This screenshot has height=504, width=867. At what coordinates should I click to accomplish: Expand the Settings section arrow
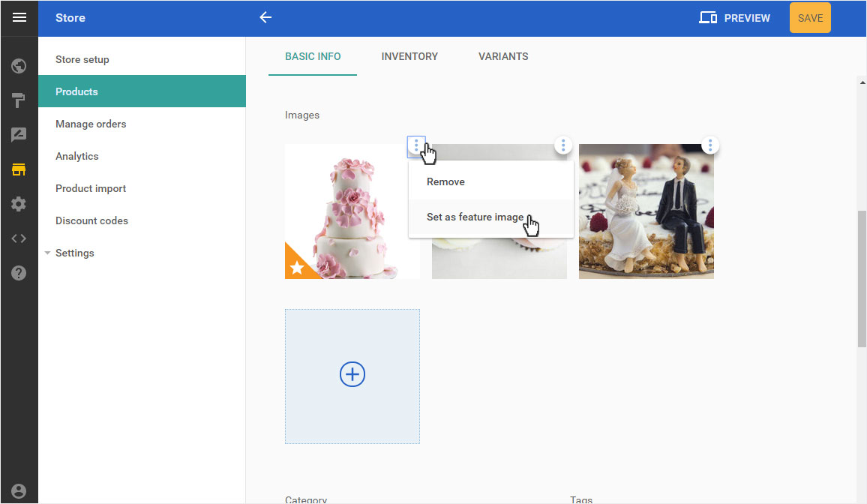point(47,253)
